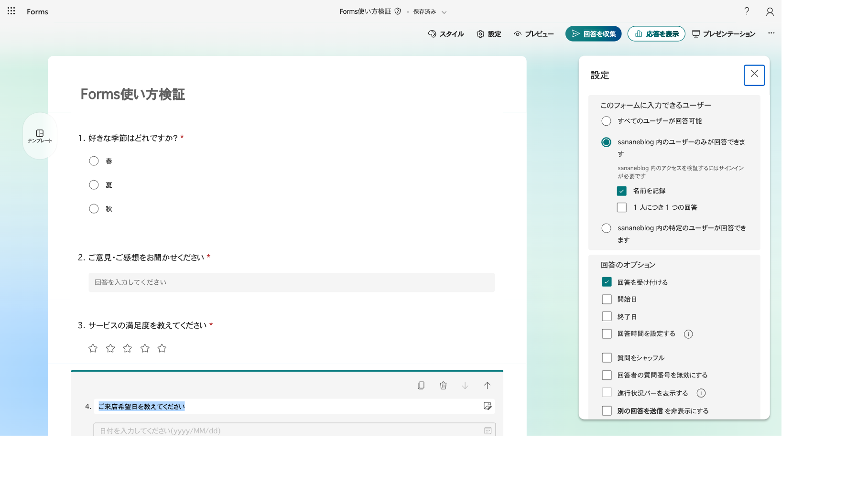868x484 pixels.
Task: Select すべてのユーザーが回答可能 radio button
Action: pyautogui.click(x=606, y=121)
